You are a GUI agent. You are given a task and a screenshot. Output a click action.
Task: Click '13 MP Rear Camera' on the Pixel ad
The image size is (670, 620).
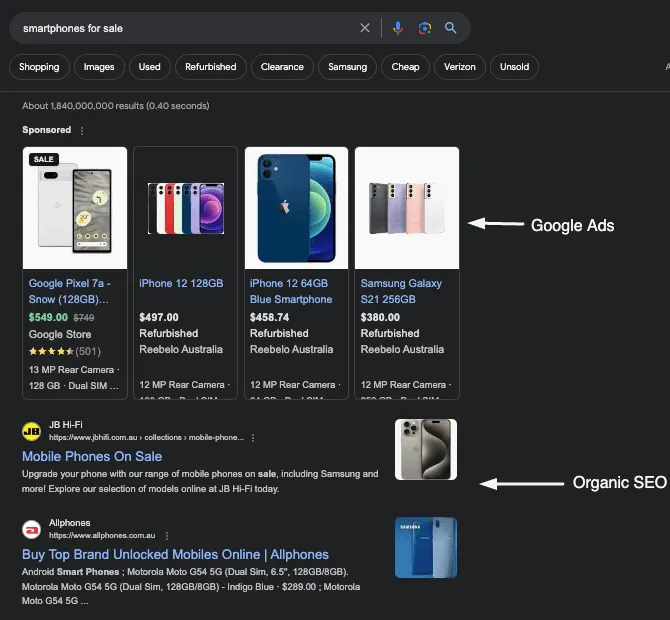71,370
